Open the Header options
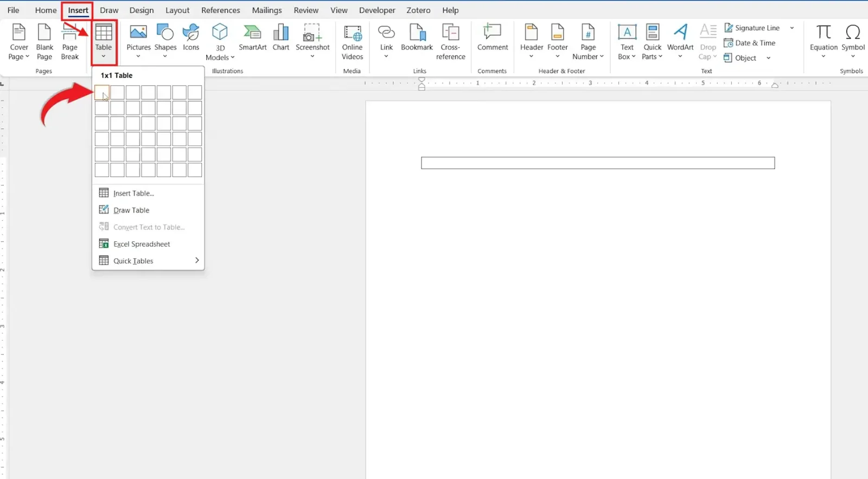Viewport: 868px width, 479px height. click(x=532, y=42)
